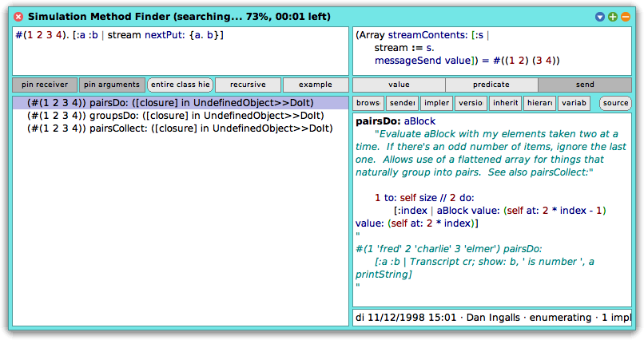
Task: Collapse window with orange minus icon
Action: coord(626,17)
